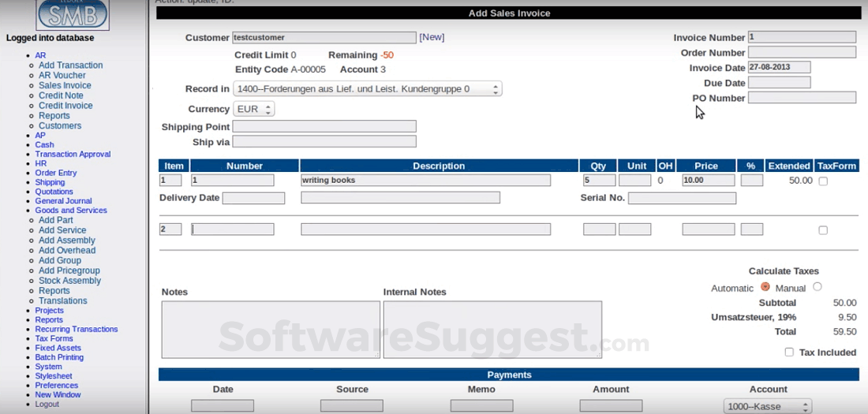Open Recurring Transactions in the sidebar
Viewport: 868px width, 414px height.
(x=76, y=330)
